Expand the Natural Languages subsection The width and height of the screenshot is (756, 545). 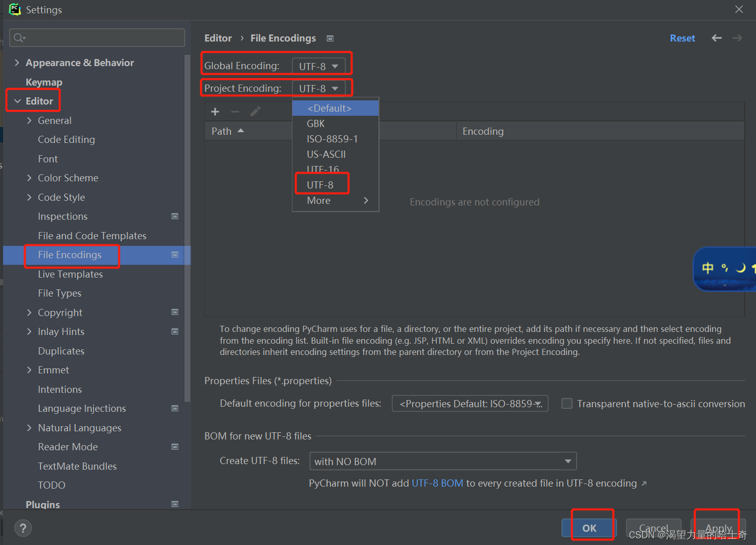coord(29,428)
